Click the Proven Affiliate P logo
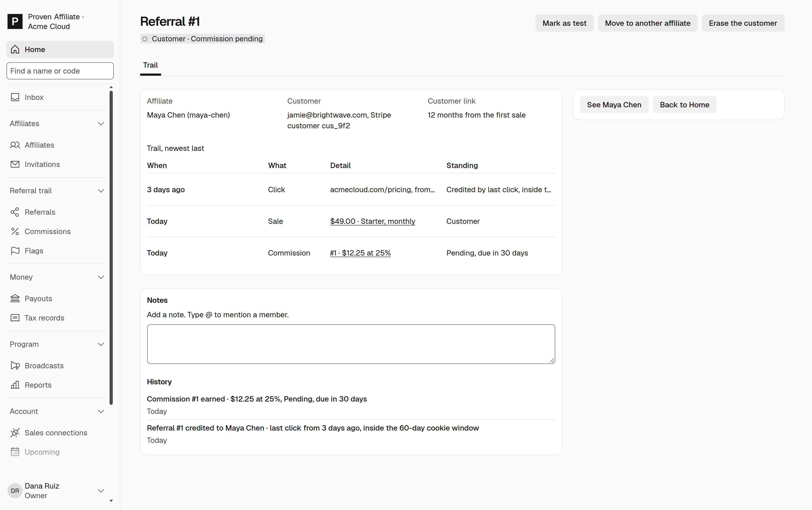The height and width of the screenshot is (510, 812). tap(15, 21)
